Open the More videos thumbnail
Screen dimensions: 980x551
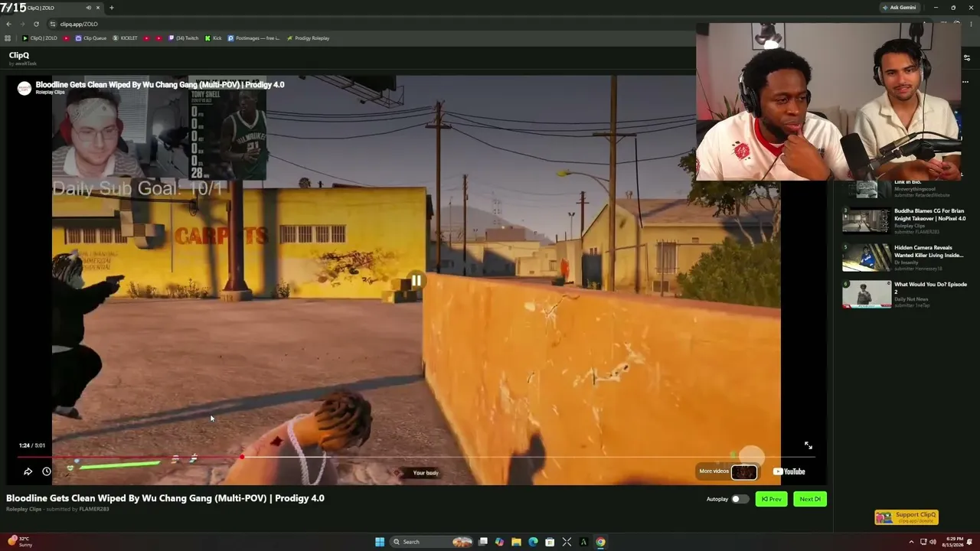[x=743, y=471]
